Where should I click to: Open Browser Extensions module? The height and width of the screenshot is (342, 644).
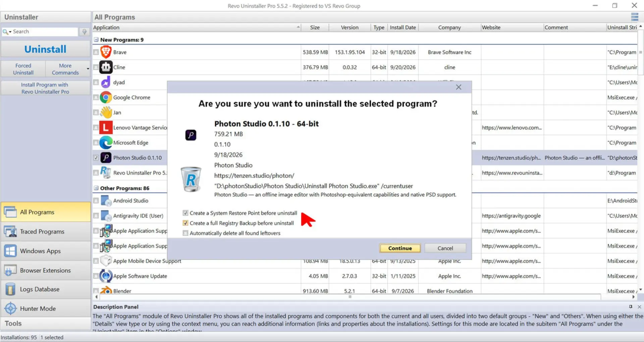46,270
